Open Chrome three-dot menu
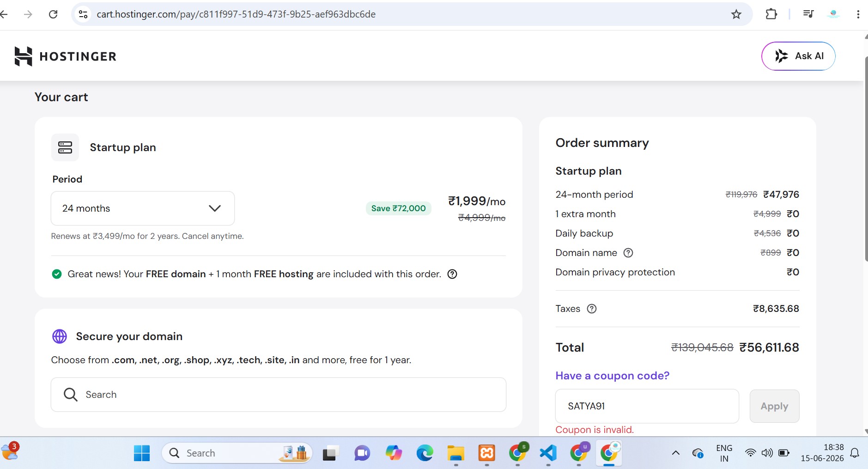 [x=858, y=14]
